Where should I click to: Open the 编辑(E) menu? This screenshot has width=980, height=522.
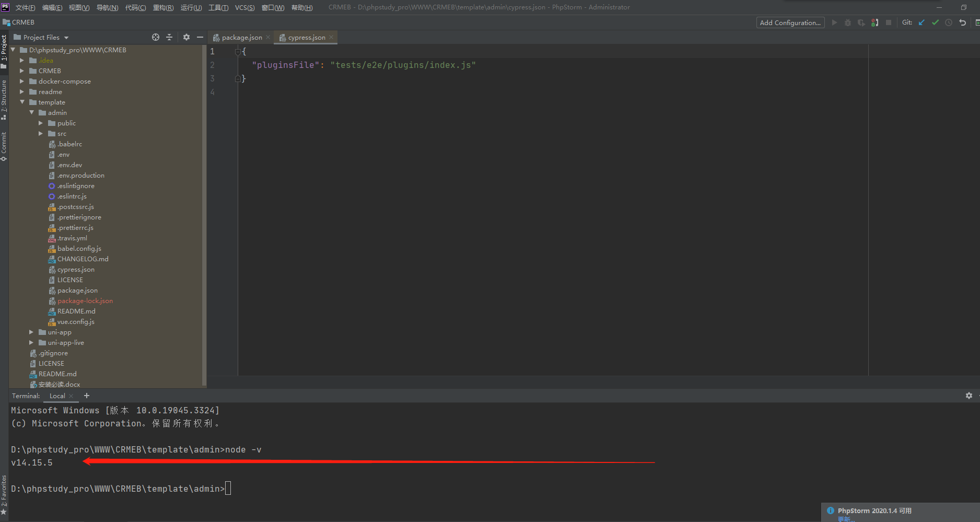tap(52, 7)
